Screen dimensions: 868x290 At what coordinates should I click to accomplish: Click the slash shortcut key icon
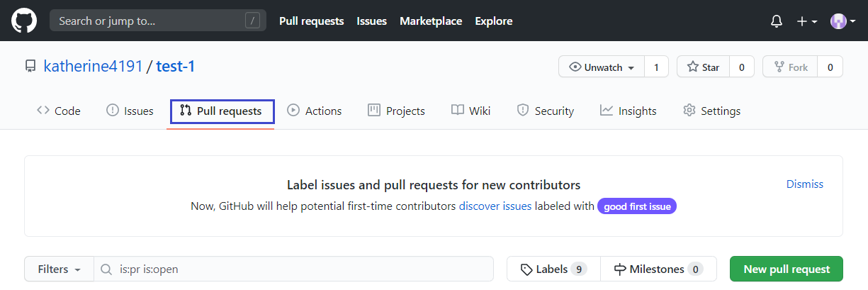[252, 21]
